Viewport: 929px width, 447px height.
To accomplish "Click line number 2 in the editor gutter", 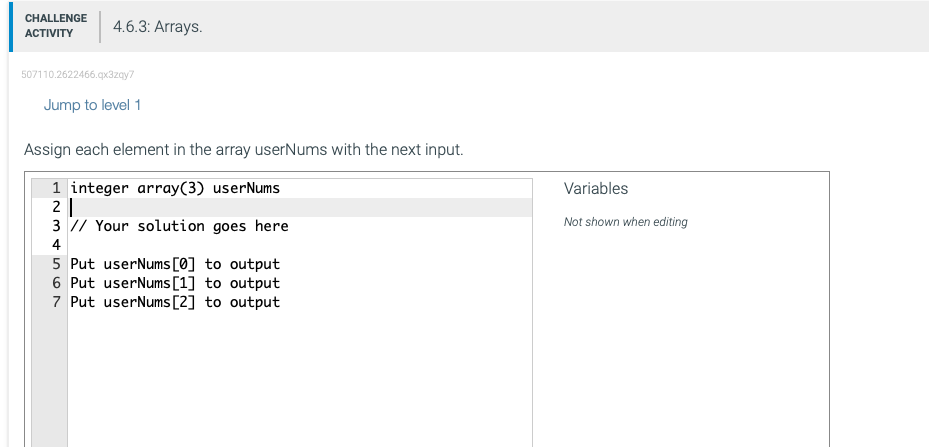I will 56,207.
